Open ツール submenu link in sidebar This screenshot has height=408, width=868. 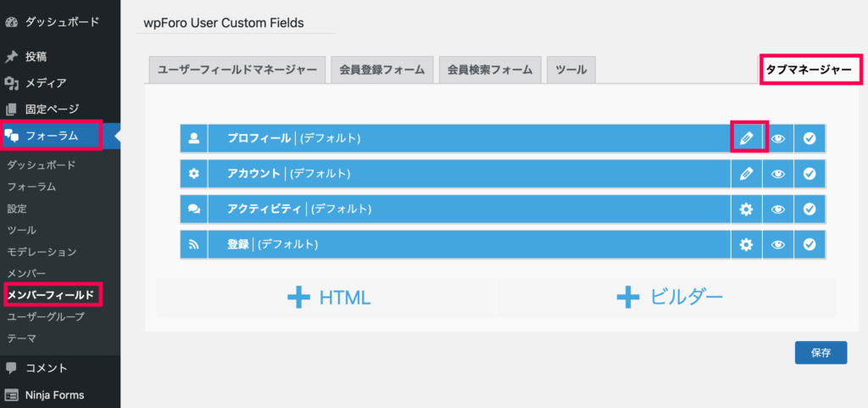point(21,231)
